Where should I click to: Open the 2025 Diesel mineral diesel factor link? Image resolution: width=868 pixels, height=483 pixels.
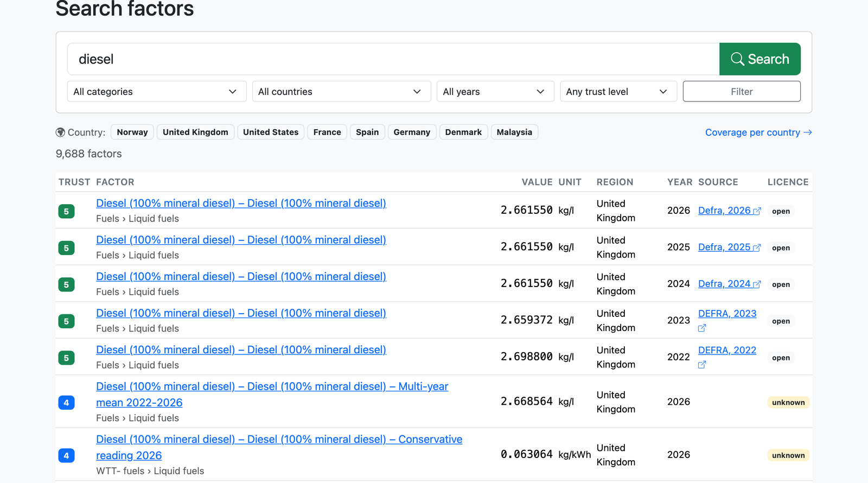tap(241, 240)
